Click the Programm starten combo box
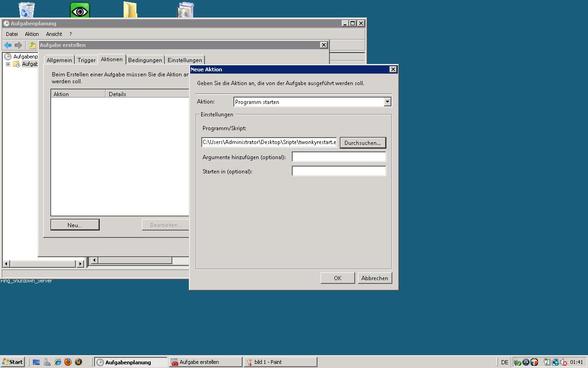Viewport: 588px width, 368px height. pyautogui.click(x=309, y=102)
